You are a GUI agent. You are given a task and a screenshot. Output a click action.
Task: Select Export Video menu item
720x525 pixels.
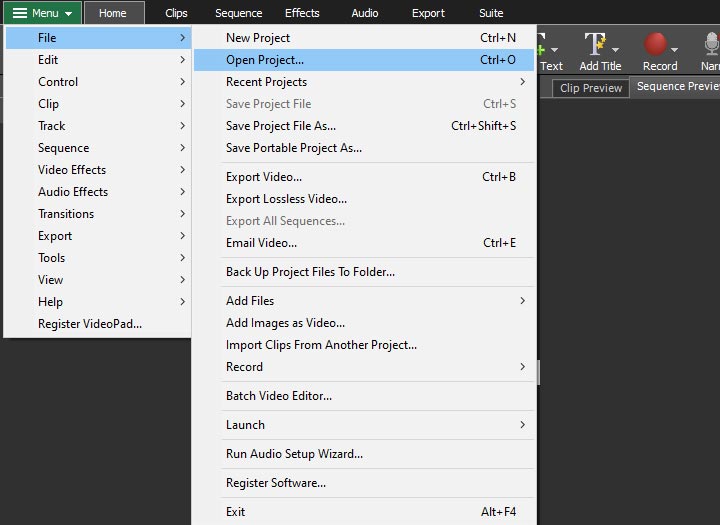point(264,177)
